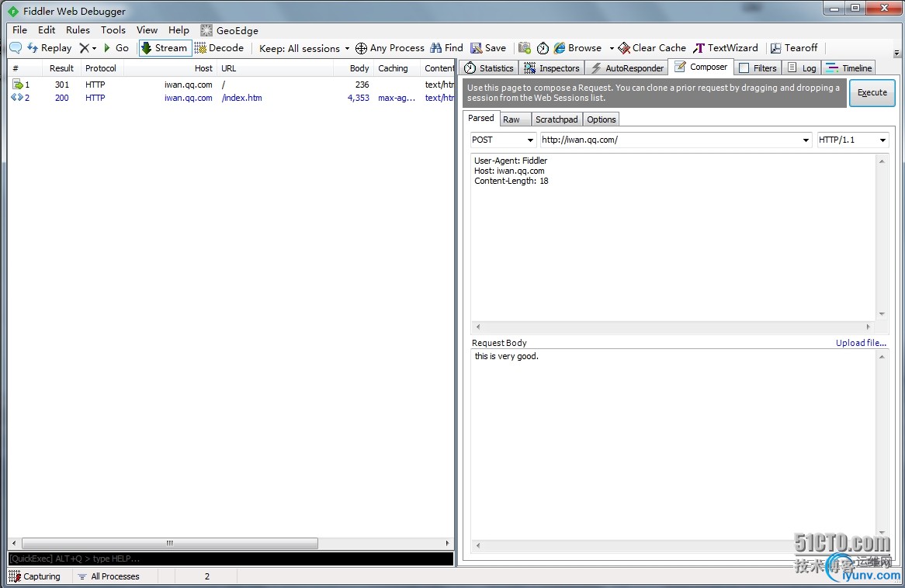Toggle Capturing in status bar
Image resolution: width=905 pixels, height=588 pixels.
click(x=35, y=576)
